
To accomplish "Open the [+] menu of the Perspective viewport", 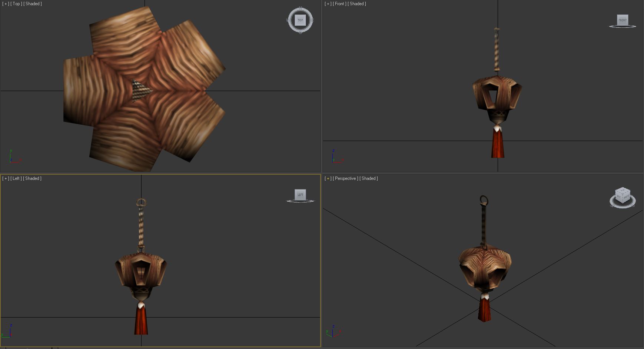I will tap(328, 178).
